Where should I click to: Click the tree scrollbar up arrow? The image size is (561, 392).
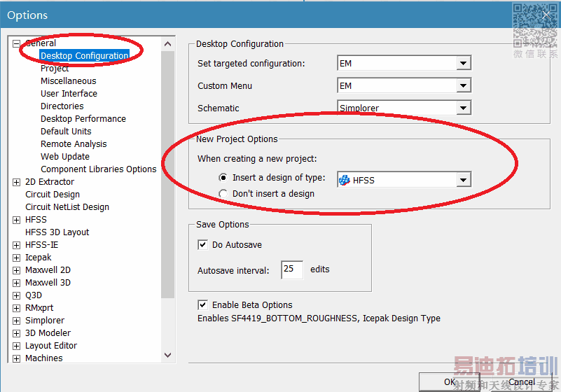167,44
